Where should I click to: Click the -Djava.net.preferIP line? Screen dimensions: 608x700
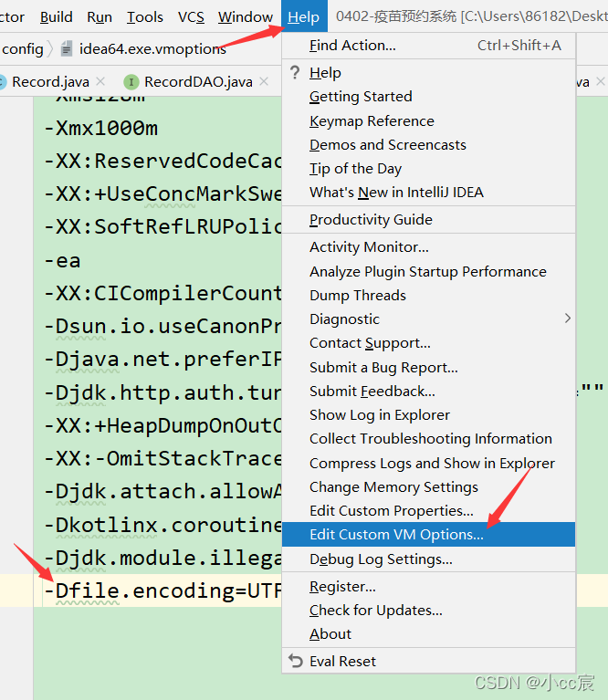(x=162, y=360)
